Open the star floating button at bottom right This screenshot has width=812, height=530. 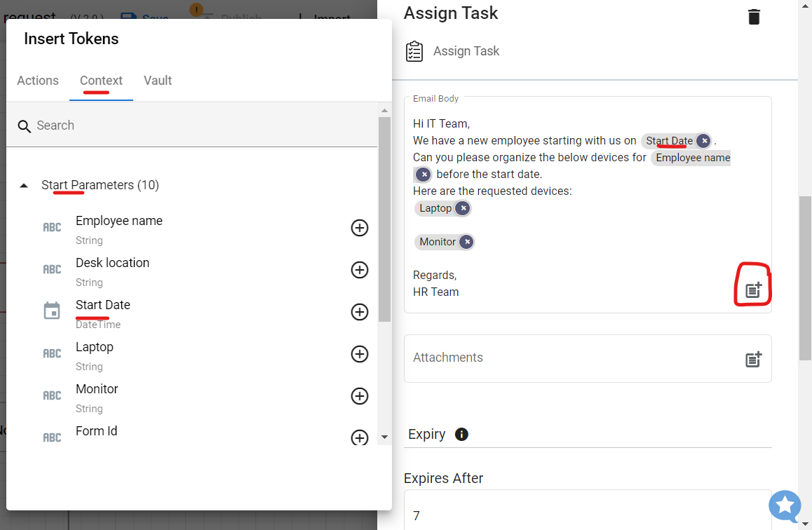[x=785, y=506]
